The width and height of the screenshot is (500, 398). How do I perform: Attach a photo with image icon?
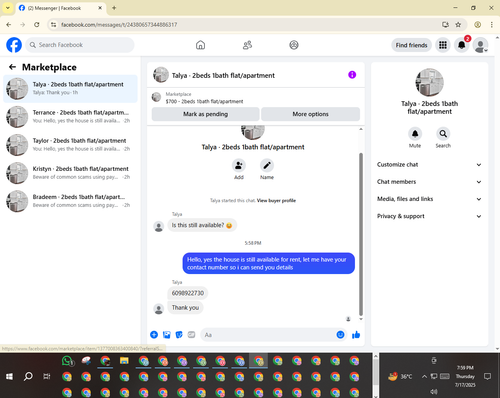[x=167, y=335]
